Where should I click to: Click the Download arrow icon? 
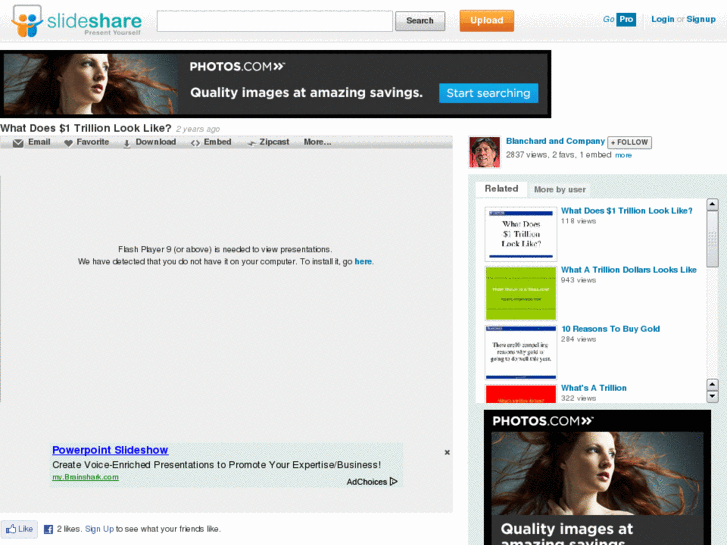pos(127,143)
